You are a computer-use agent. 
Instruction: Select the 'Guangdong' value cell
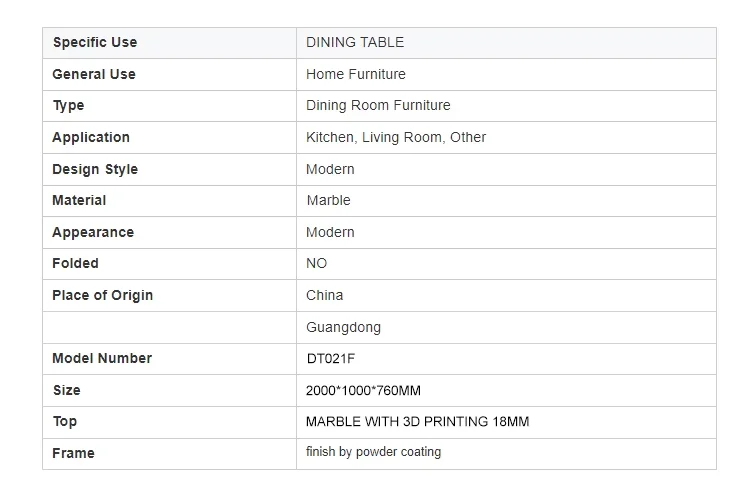pyautogui.click(x=343, y=327)
